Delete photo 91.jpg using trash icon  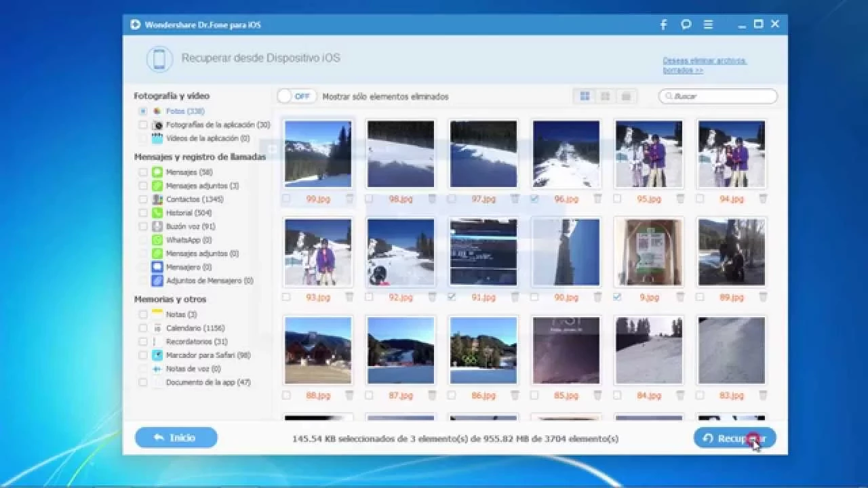tap(515, 297)
